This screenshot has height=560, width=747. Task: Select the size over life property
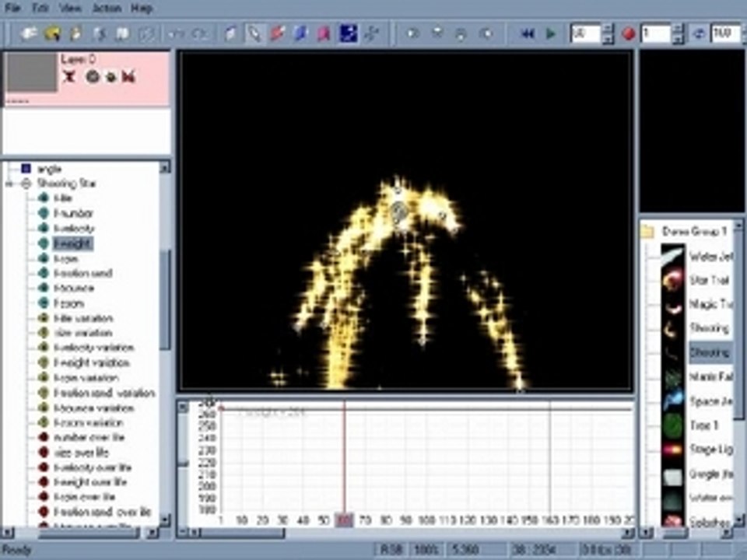(82, 452)
